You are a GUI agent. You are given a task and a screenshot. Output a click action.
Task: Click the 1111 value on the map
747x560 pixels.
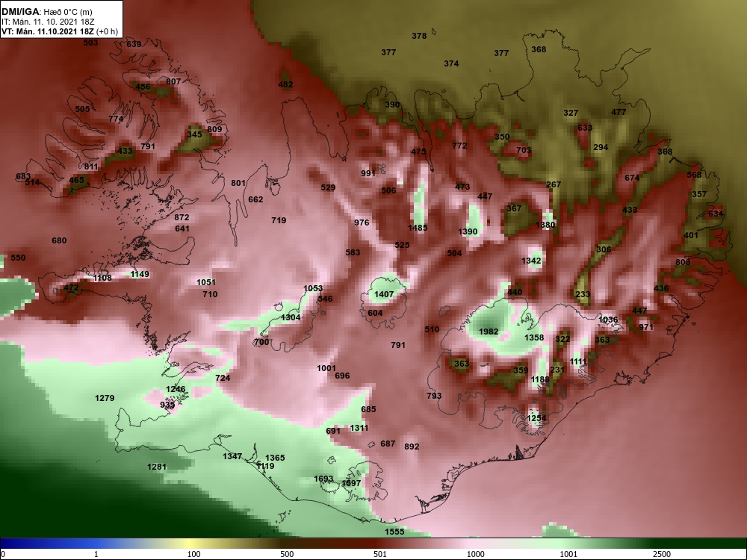click(578, 361)
